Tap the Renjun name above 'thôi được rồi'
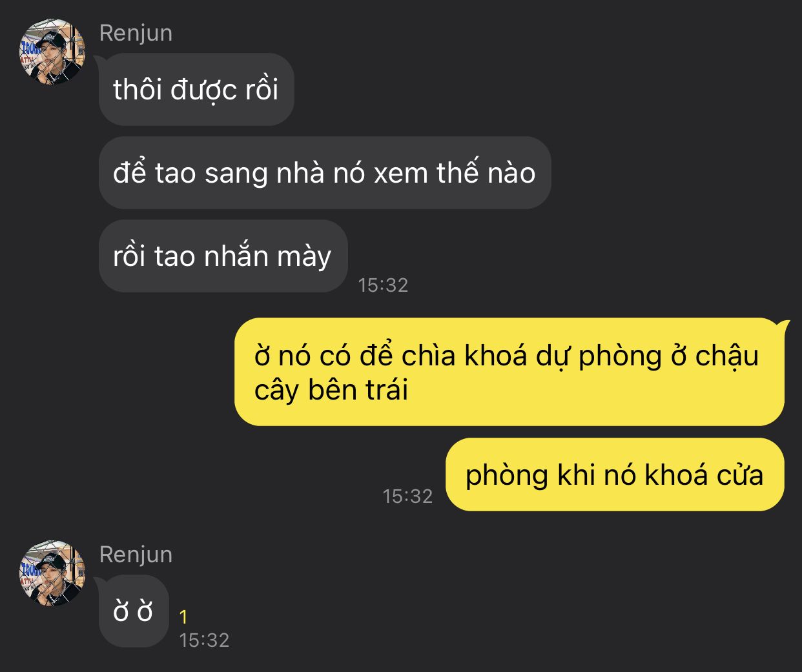The width and height of the screenshot is (802, 672). point(136,33)
